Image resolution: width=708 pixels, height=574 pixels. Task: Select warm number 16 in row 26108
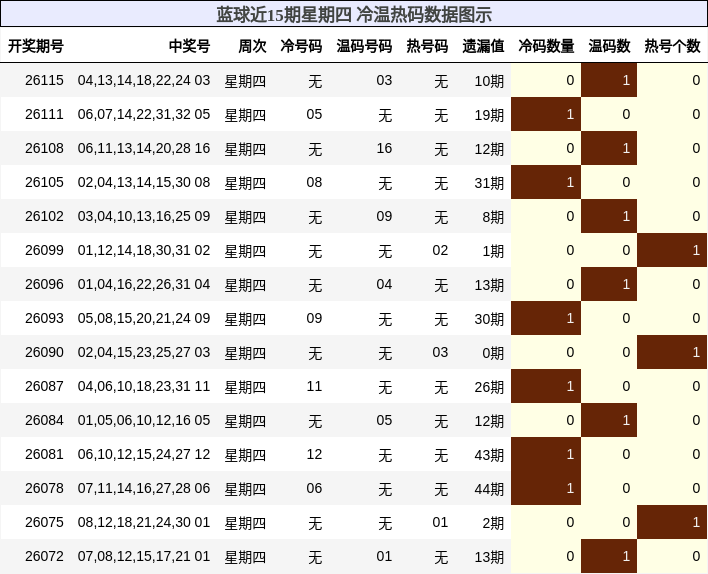pos(384,148)
